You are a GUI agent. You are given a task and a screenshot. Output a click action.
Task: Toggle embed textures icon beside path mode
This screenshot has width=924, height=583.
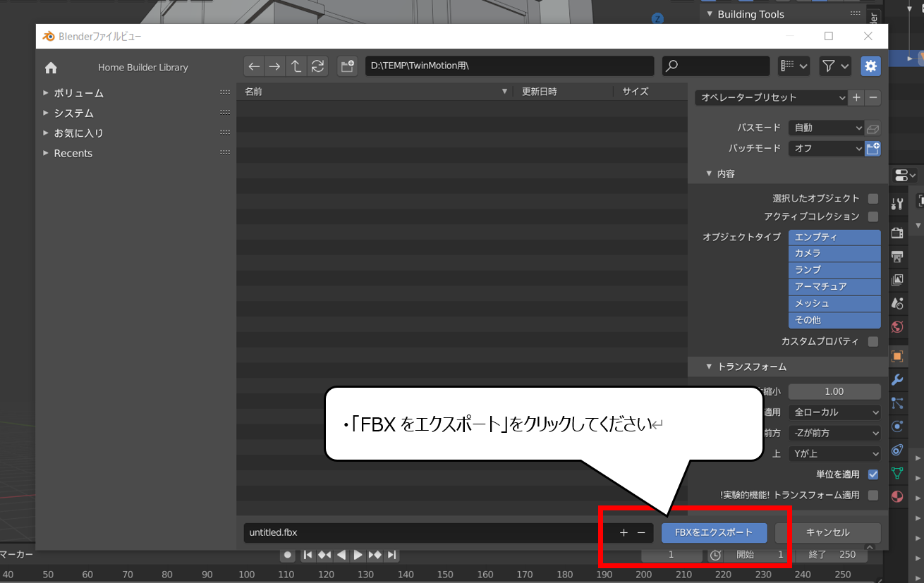pos(873,128)
